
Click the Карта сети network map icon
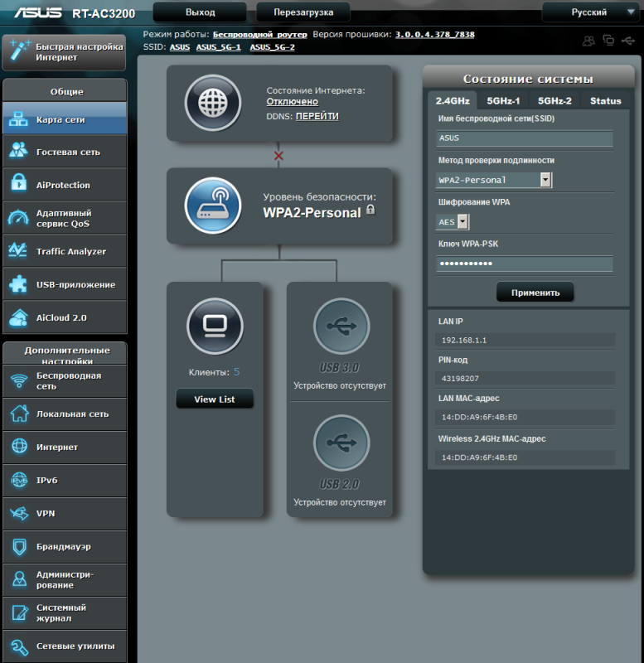[x=18, y=119]
